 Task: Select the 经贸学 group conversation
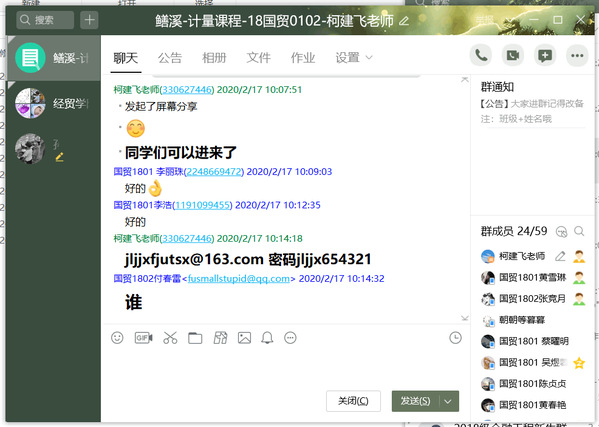pos(53,103)
